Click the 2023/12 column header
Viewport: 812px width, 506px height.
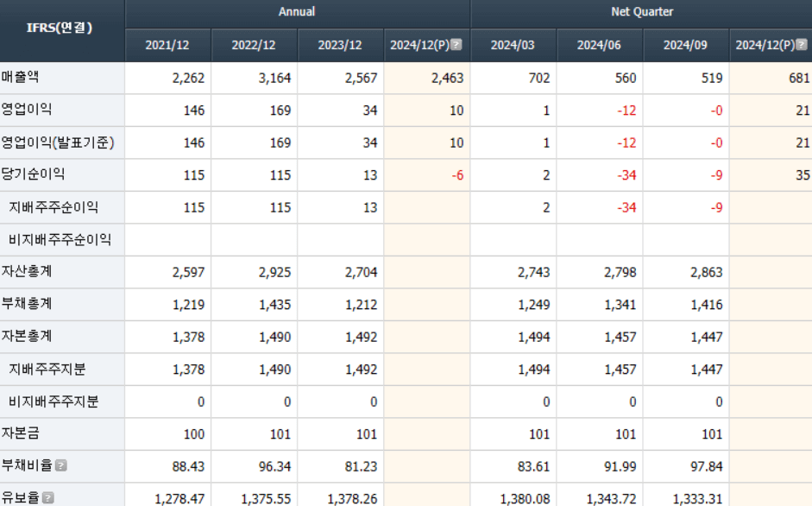(x=340, y=45)
